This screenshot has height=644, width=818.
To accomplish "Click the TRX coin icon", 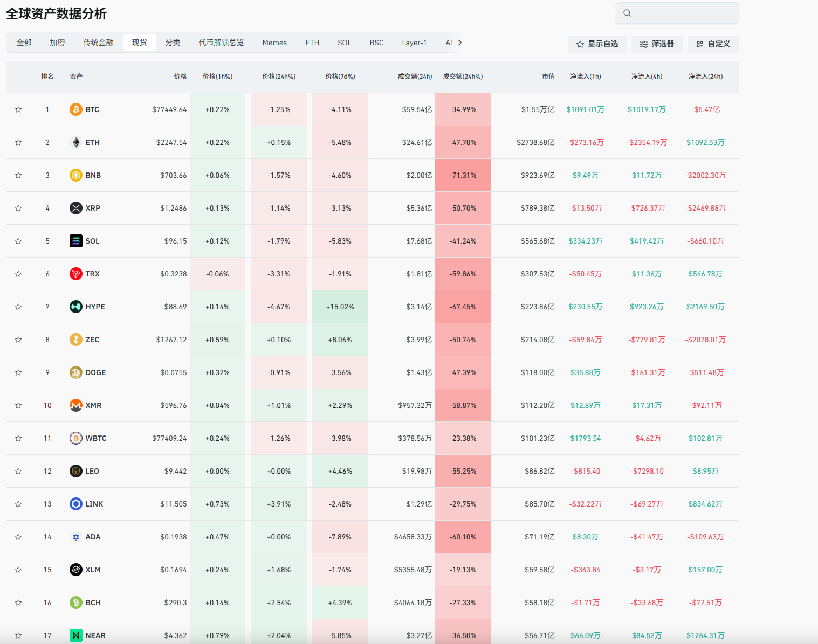I will [76, 274].
